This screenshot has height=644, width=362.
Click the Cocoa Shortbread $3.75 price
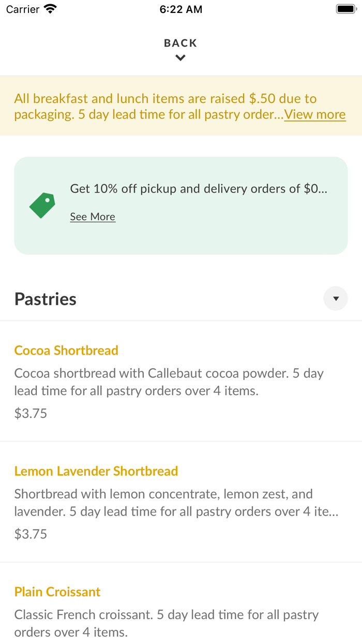(x=31, y=413)
